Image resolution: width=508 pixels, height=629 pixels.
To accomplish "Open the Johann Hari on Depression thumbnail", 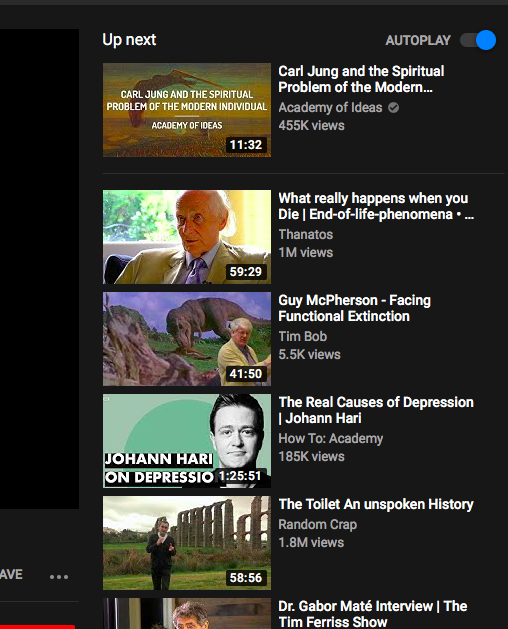I will 187,441.
